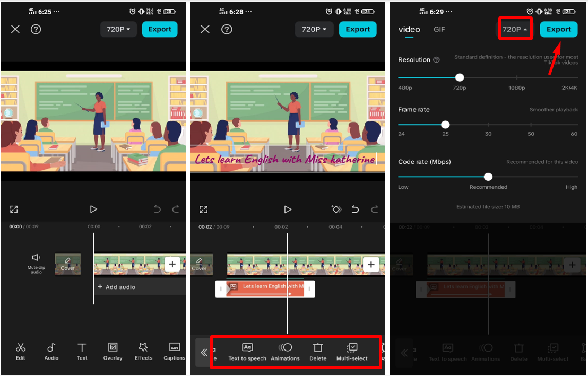Open Text to speech tool

pos(247,352)
